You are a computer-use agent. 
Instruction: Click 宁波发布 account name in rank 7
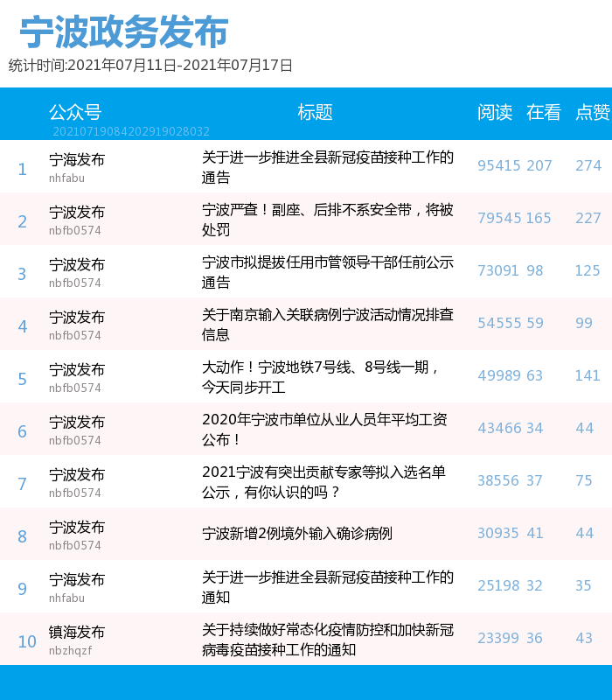click(x=77, y=474)
